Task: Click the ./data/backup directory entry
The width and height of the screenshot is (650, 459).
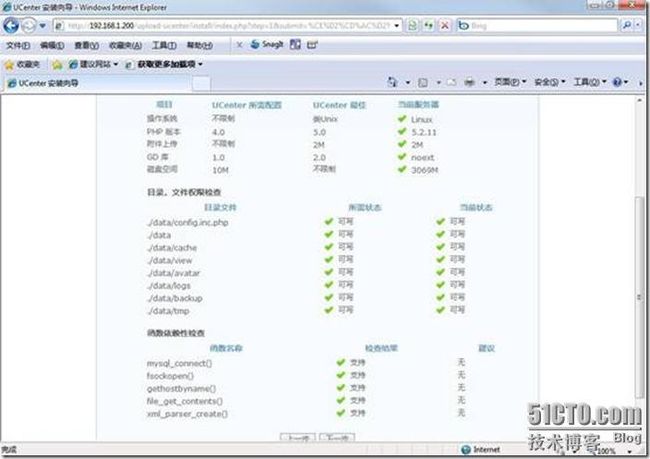Action: pos(175,298)
